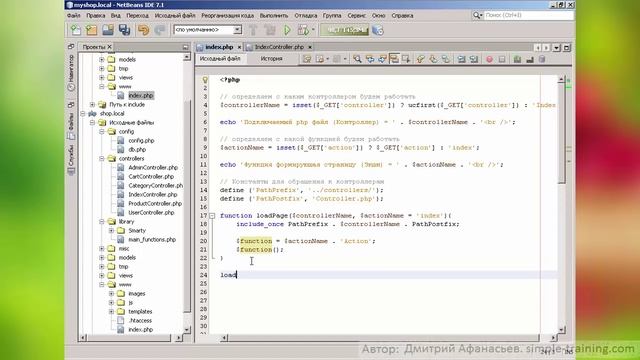
Task: Show the editor tabs list dropdown
Action: (x=556, y=48)
